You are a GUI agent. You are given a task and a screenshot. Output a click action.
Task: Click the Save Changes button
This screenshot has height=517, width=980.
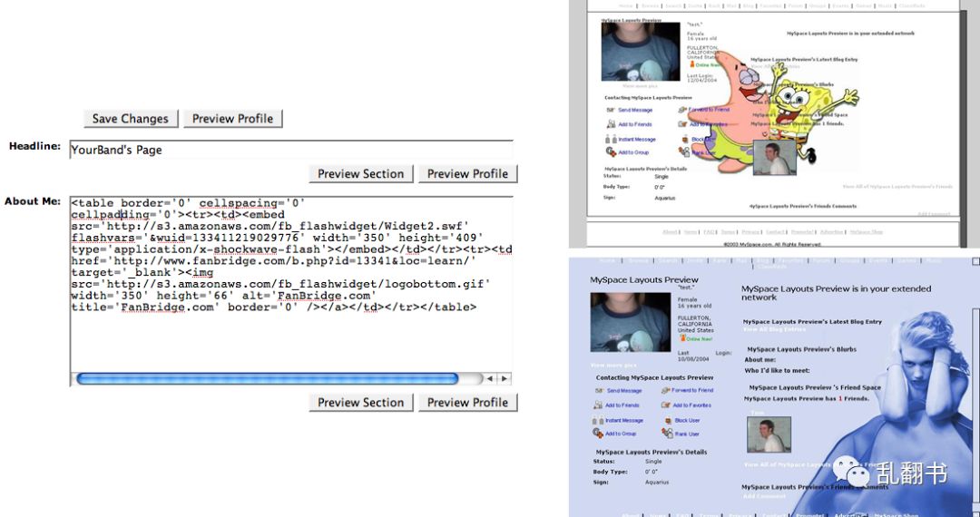click(x=131, y=119)
